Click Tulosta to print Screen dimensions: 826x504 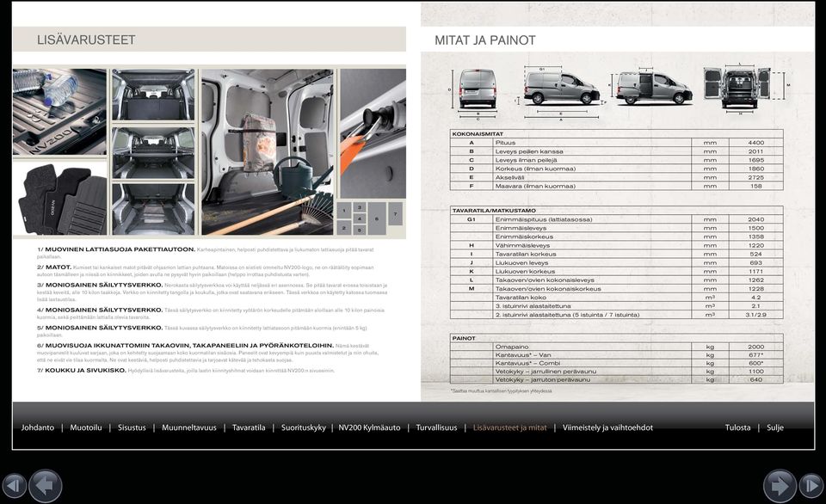click(737, 427)
